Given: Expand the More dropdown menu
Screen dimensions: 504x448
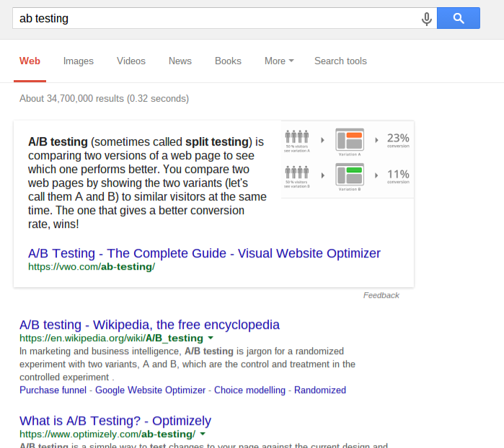Looking at the screenshot, I should (x=279, y=61).
